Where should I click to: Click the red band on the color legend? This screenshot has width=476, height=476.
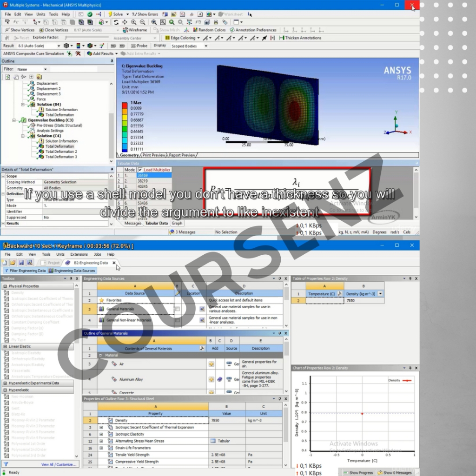point(125,106)
